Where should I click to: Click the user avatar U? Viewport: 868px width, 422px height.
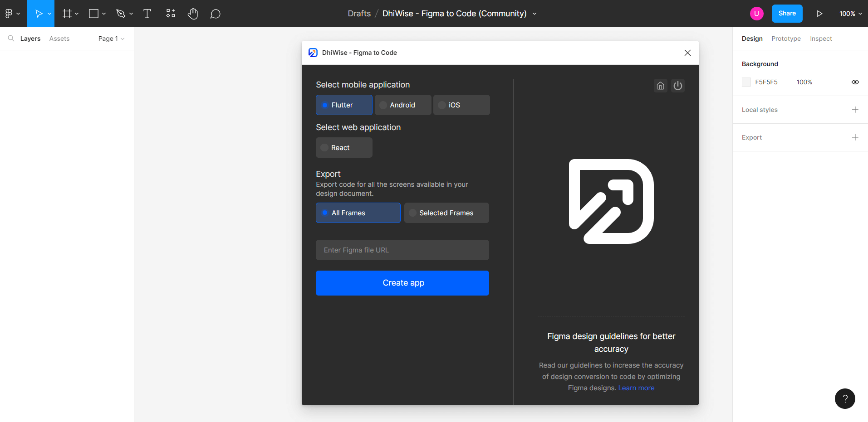(757, 14)
